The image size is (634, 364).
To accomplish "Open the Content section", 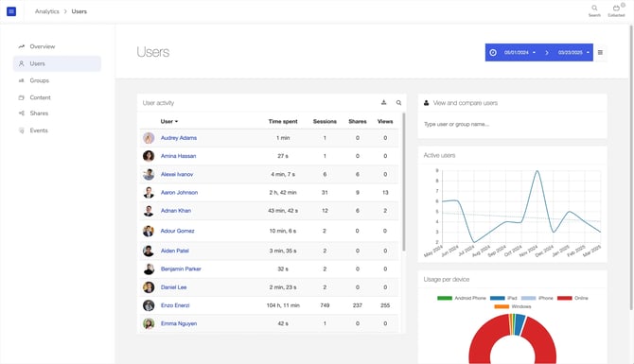I will pyautogui.click(x=40, y=97).
